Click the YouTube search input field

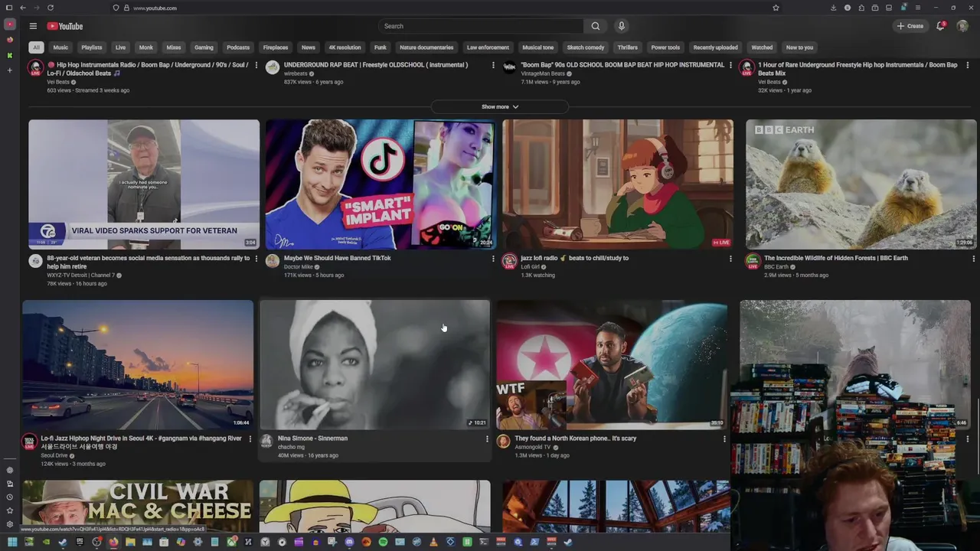tap(482, 26)
